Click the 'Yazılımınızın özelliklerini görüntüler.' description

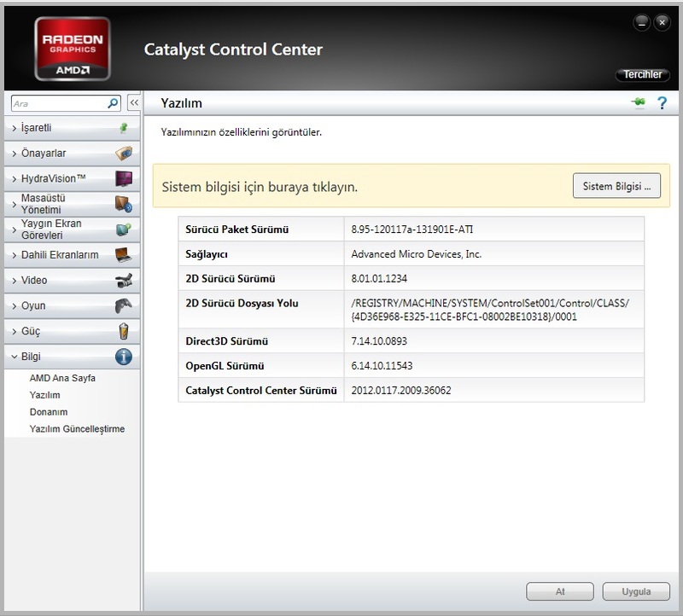coord(242,132)
